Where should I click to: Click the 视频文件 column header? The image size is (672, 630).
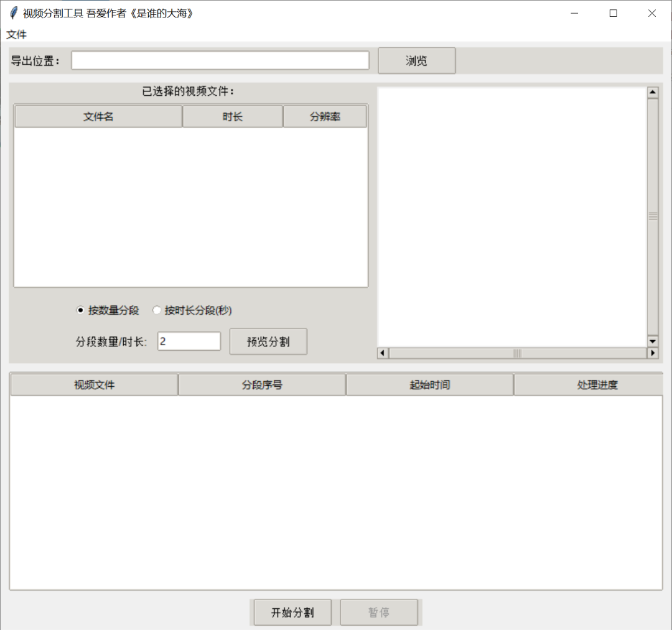94,384
